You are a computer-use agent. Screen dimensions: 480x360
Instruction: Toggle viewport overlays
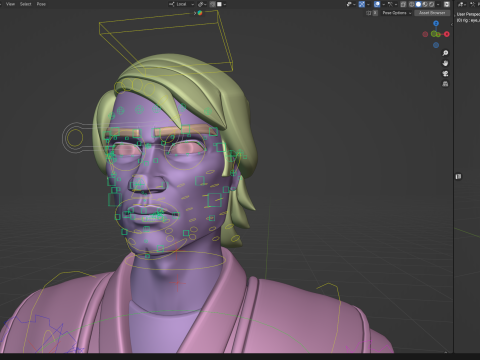point(377,4)
